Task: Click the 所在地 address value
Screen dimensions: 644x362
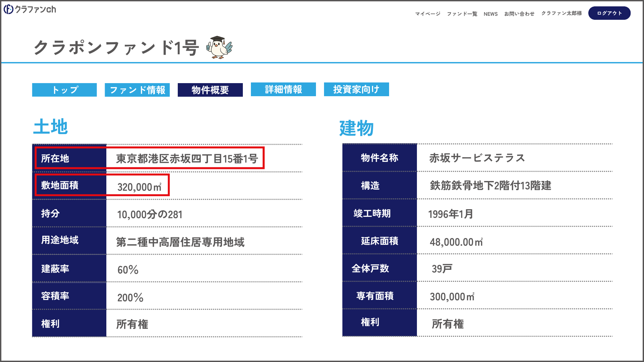Action: pos(186,159)
